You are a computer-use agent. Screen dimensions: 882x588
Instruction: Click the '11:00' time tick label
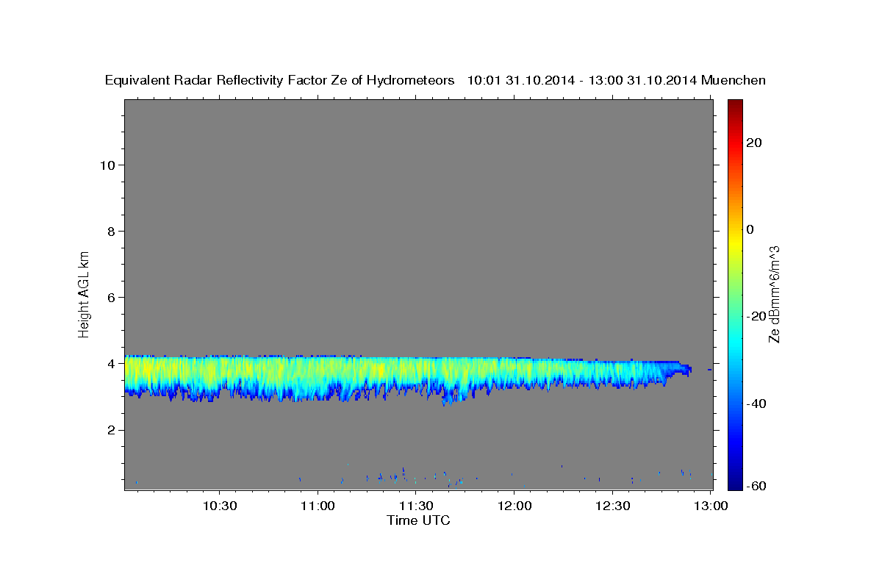click(318, 506)
